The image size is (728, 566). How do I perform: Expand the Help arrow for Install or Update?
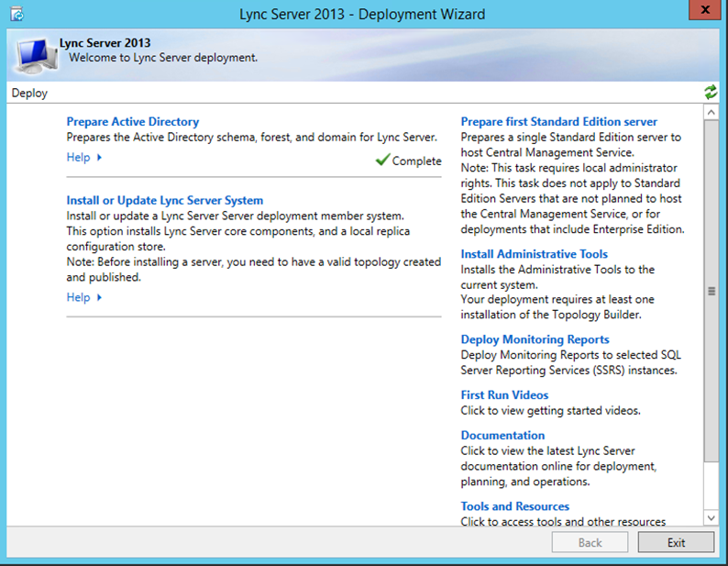pos(99,297)
